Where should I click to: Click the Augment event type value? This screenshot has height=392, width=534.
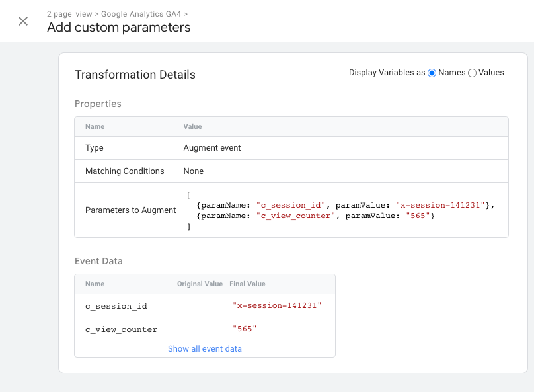click(x=212, y=148)
